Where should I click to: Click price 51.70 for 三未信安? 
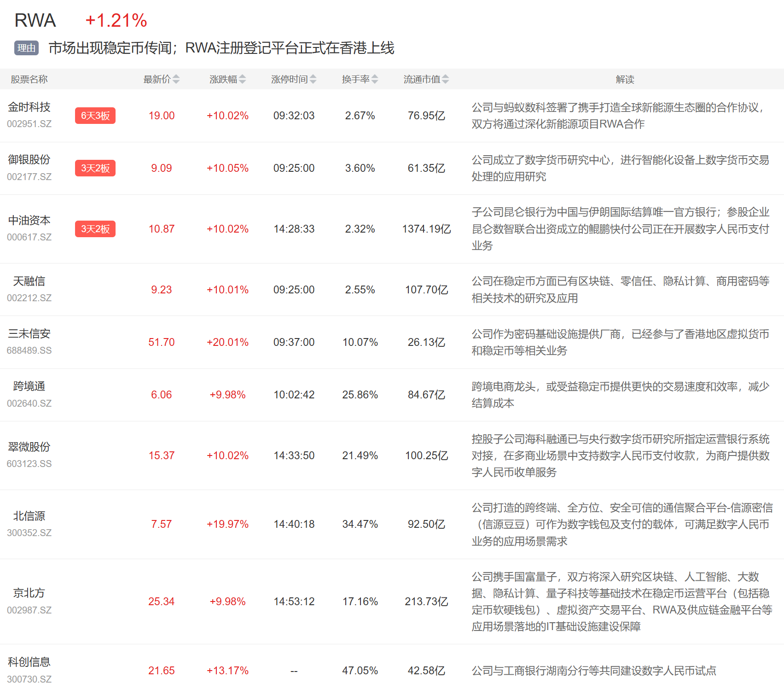click(x=162, y=342)
